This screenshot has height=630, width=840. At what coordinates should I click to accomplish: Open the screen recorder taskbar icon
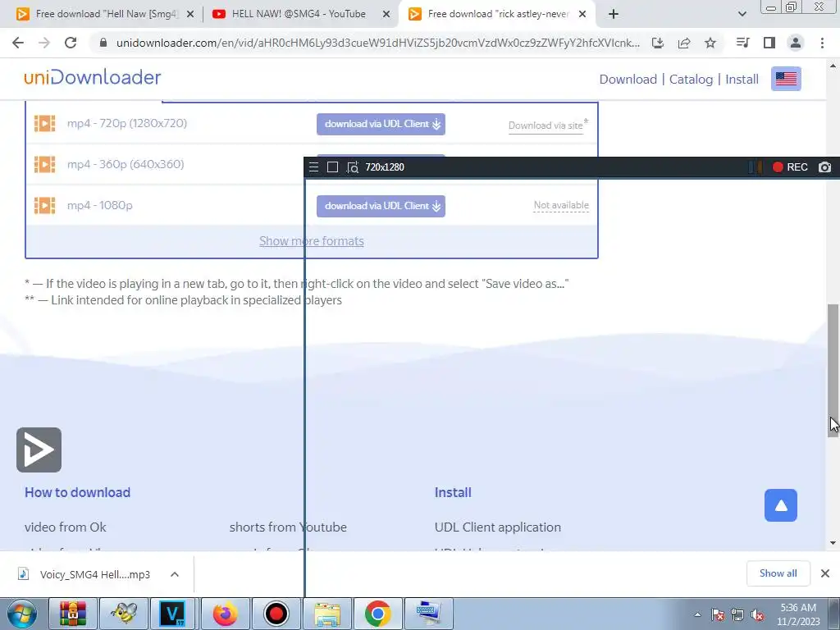pyautogui.click(x=276, y=614)
